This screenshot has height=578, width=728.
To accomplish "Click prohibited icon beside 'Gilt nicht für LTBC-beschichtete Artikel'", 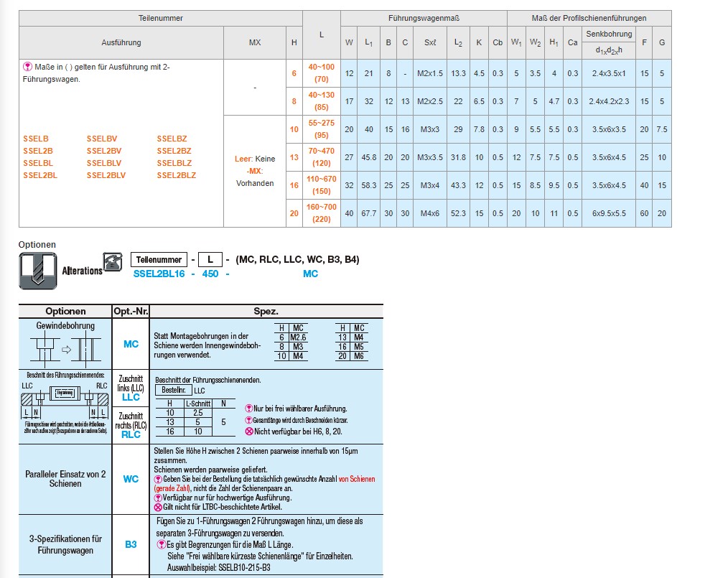I will pos(159,507).
